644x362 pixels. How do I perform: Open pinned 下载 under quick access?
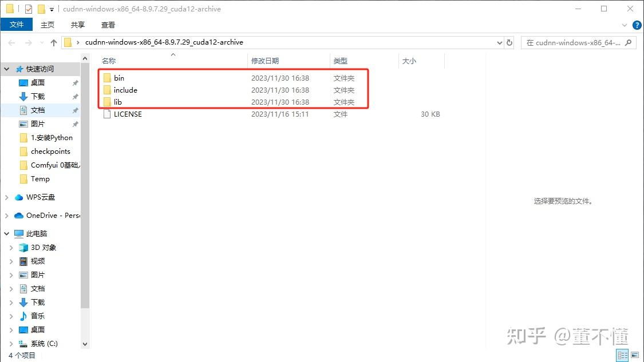(38, 97)
